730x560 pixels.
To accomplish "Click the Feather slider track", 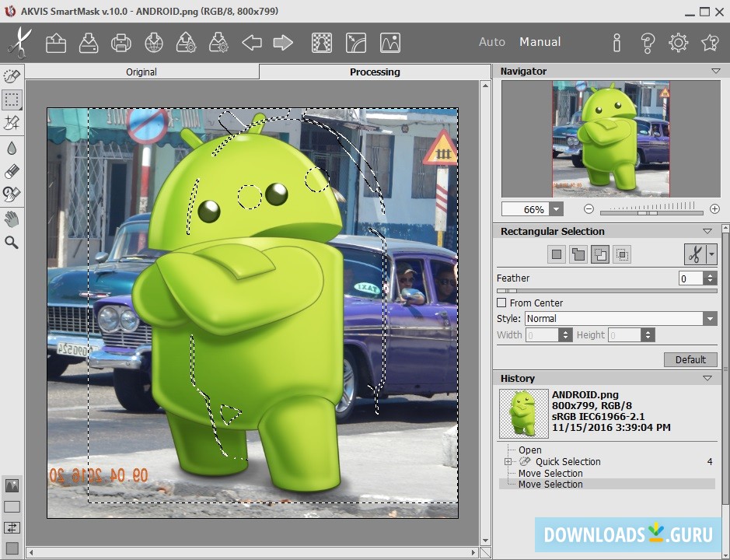I will point(606,291).
